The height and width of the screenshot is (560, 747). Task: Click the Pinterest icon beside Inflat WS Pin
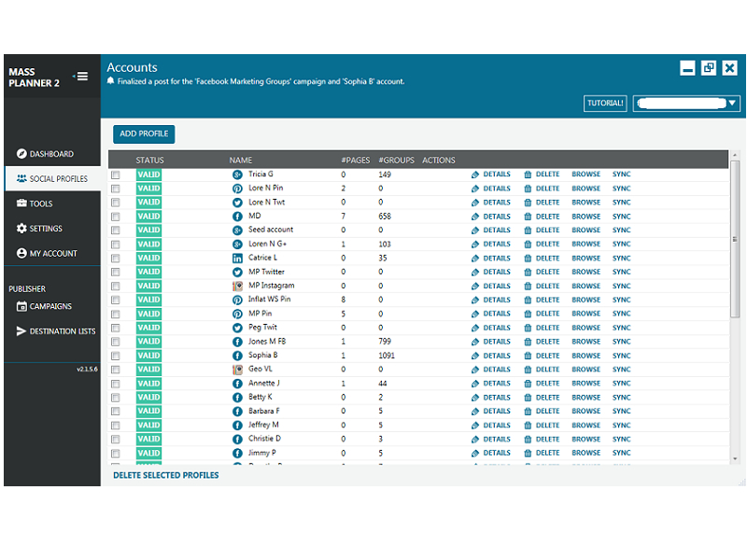[237, 300]
